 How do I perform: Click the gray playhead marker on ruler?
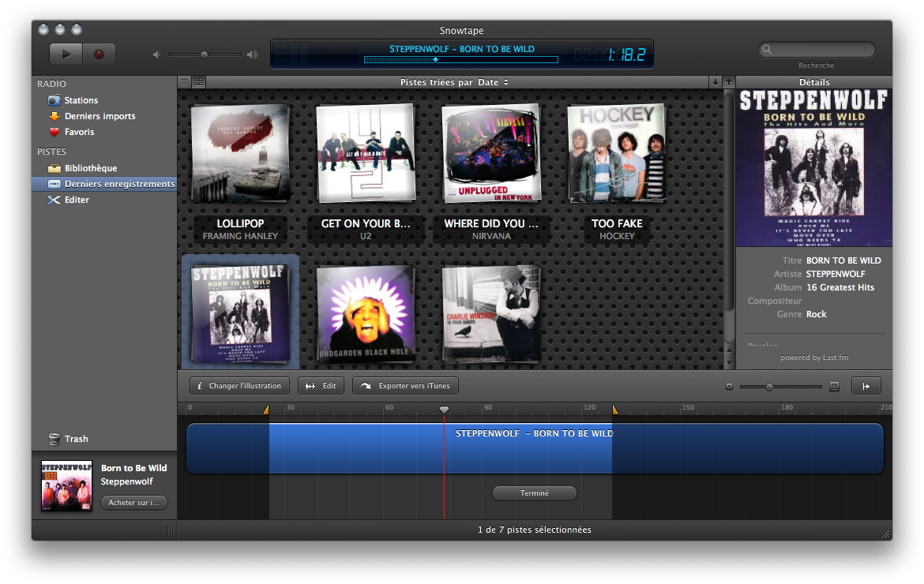(x=445, y=409)
